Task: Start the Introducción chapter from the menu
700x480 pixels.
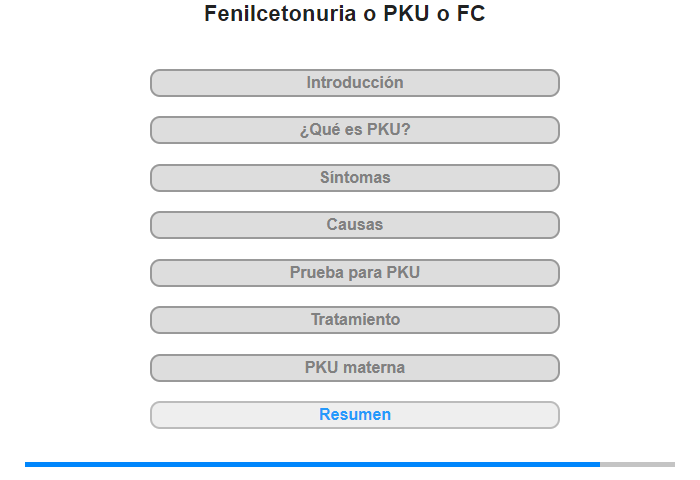Action: [x=355, y=83]
